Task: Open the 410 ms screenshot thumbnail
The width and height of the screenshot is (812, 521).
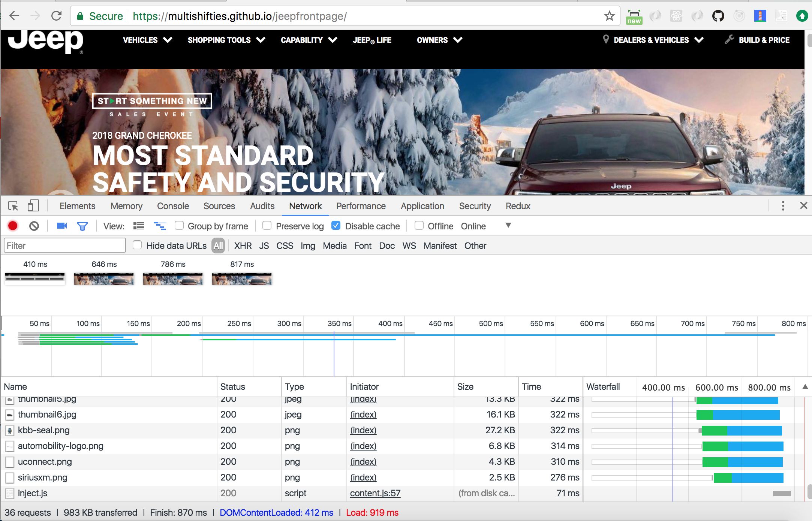Action: point(35,278)
